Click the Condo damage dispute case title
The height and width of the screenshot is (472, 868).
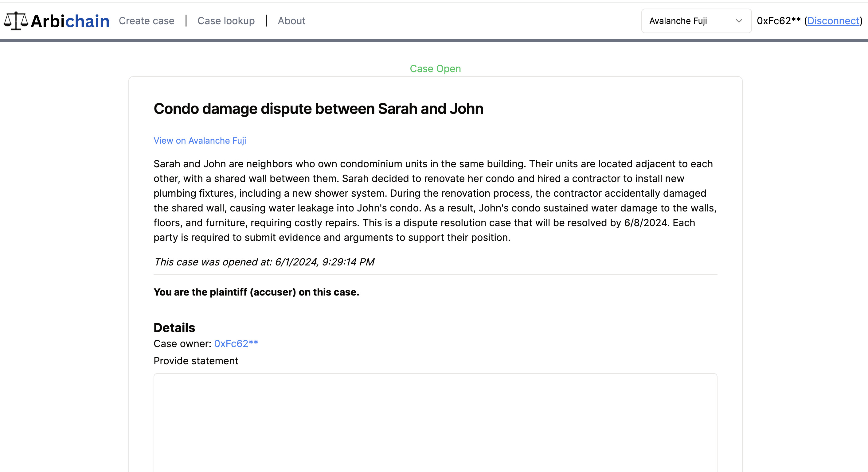tap(318, 109)
